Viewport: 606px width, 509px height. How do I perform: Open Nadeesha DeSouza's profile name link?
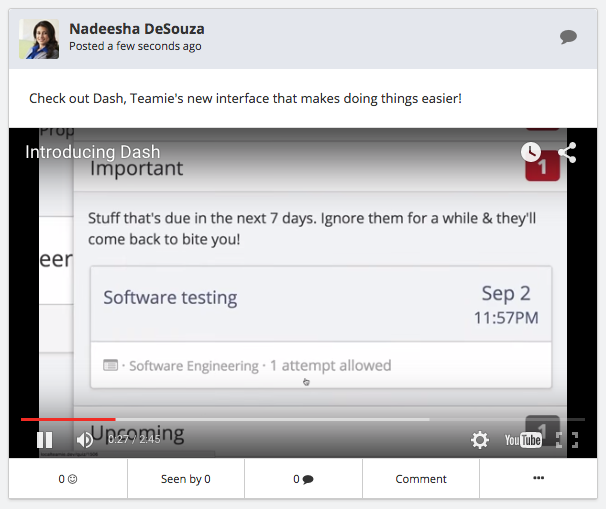click(x=137, y=29)
